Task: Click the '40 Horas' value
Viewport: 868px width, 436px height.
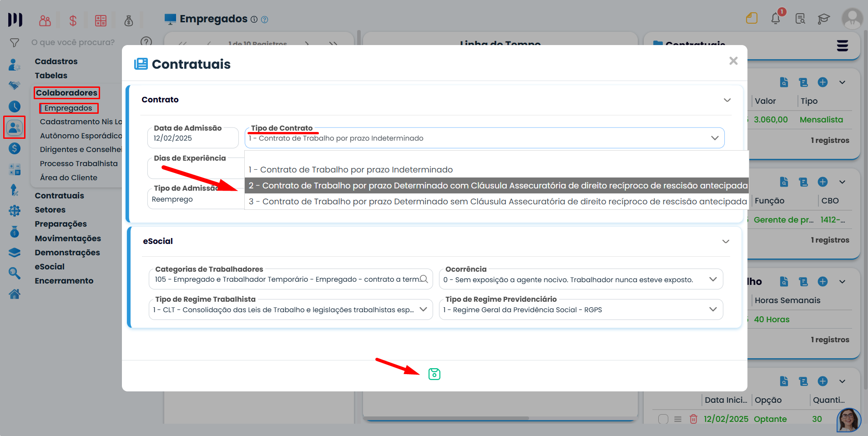Action: [x=772, y=319]
